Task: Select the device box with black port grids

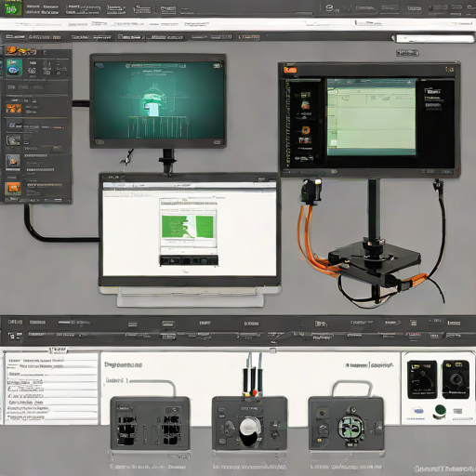Action: [x=150, y=423]
